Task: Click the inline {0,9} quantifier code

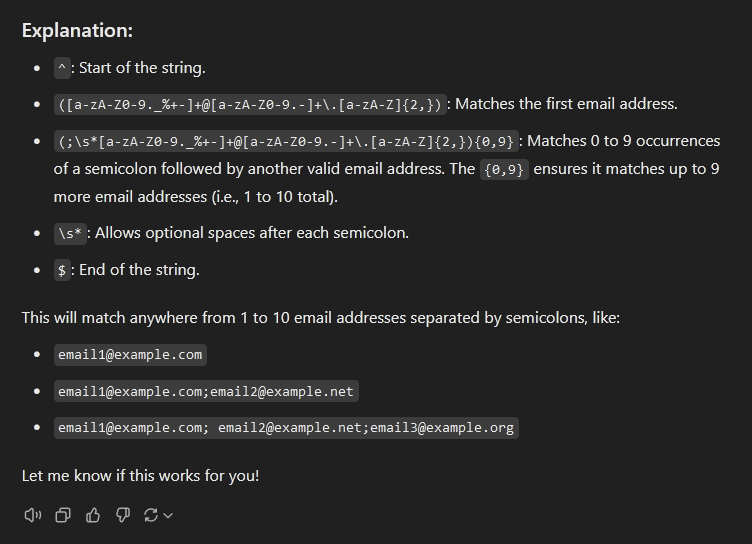Action: (x=504, y=170)
